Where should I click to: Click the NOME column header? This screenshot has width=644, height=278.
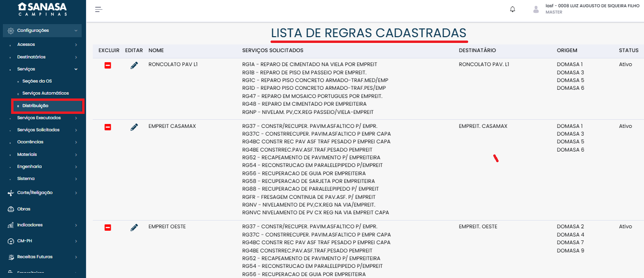(156, 51)
